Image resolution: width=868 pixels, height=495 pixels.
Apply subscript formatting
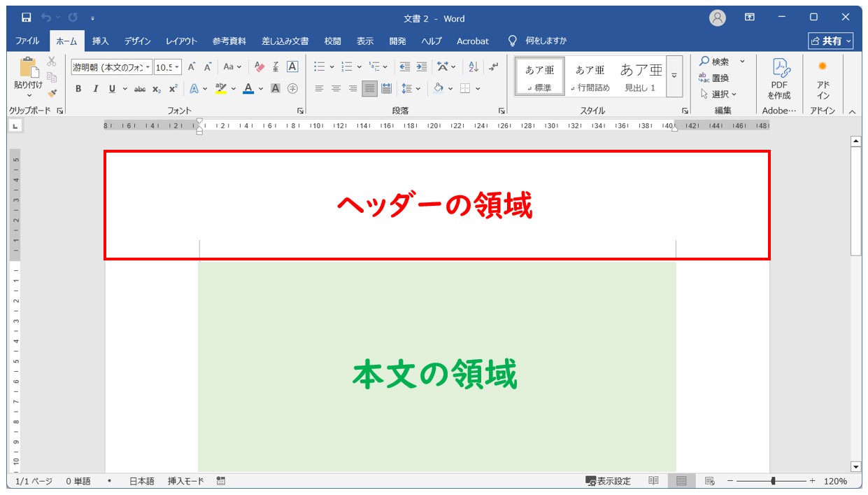pyautogui.click(x=157, y=89)
